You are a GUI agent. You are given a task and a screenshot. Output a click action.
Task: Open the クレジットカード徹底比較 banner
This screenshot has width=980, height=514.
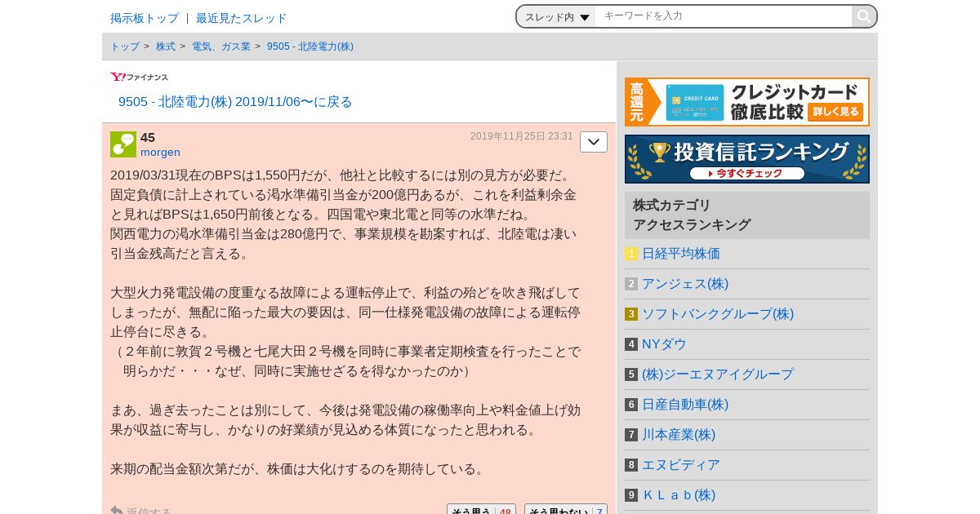tap(747, 102)
